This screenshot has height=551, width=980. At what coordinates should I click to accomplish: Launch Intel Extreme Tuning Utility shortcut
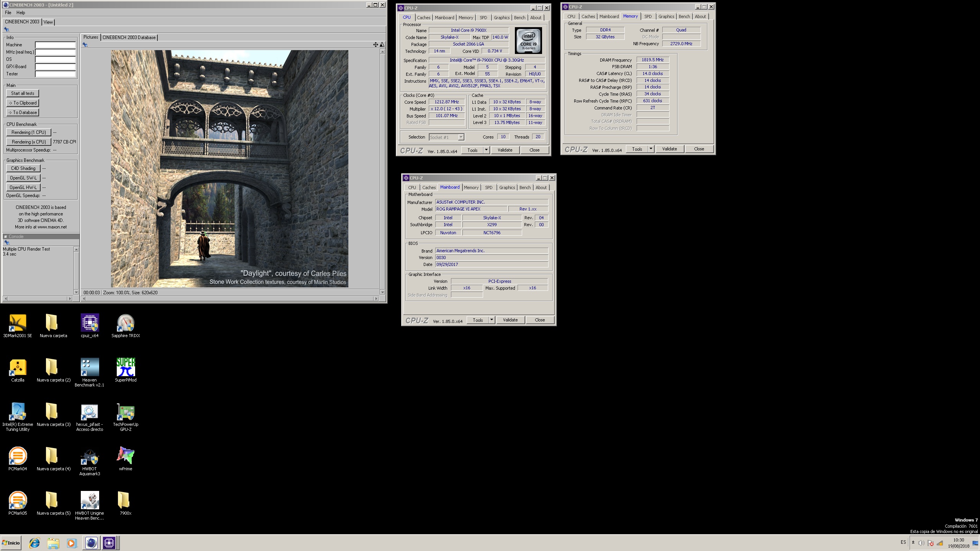coord(18,417)
